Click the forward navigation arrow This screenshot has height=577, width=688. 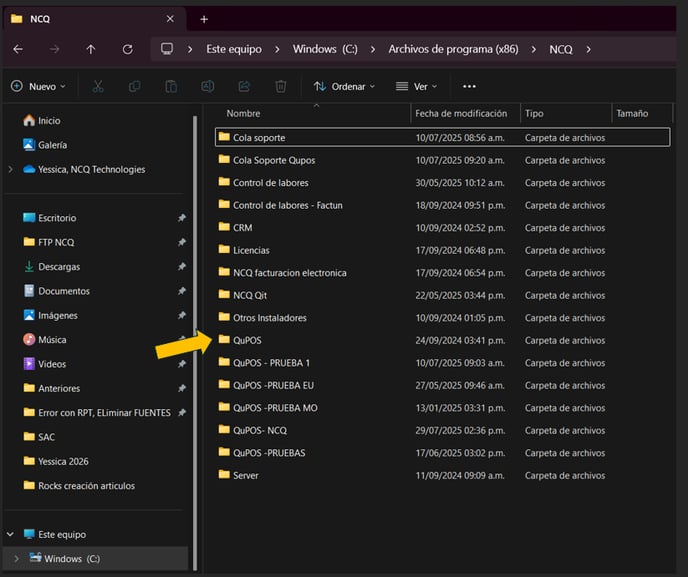[54, 49]
